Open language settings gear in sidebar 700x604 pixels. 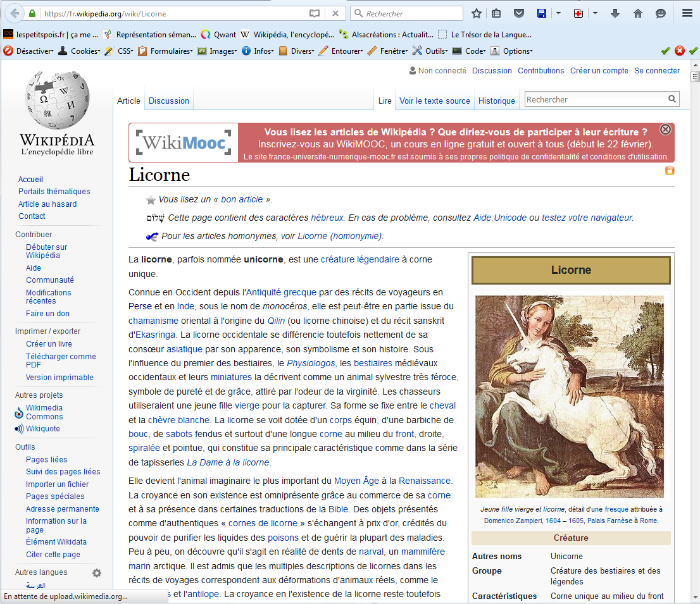(x=97, y=573)
